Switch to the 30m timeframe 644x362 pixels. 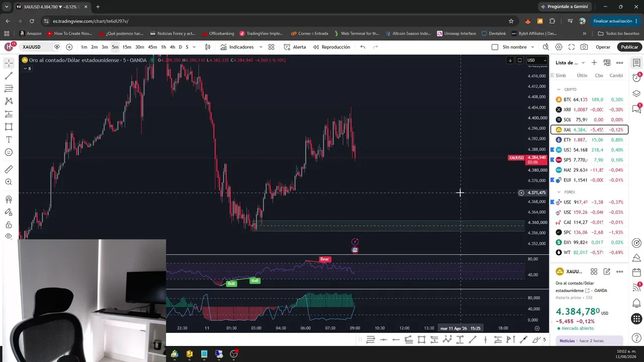click(139, 47)
